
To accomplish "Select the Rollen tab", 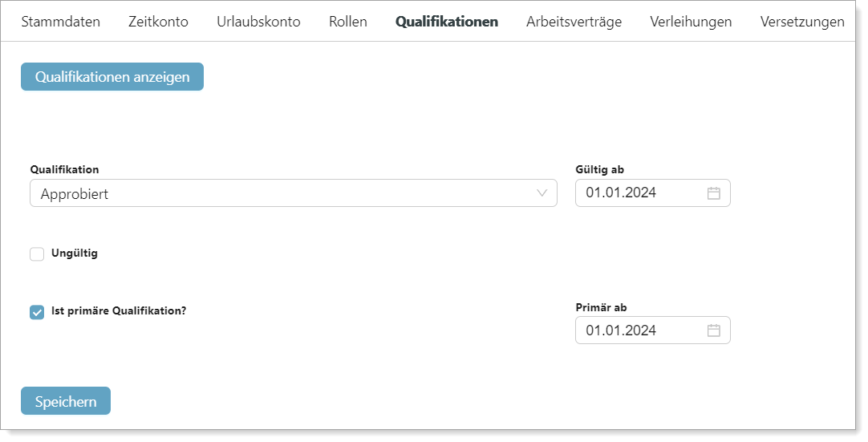I will pyautogui.click(x=348, y=22).
